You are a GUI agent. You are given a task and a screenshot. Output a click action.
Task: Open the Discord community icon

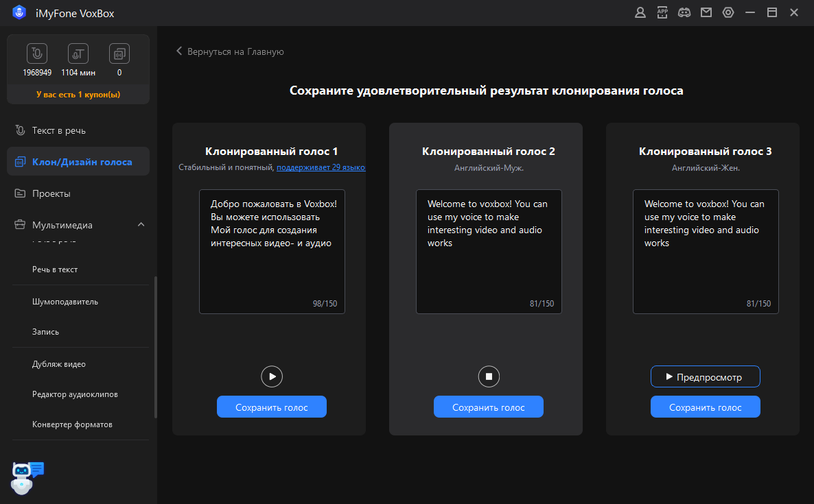[x=684, y=12]
